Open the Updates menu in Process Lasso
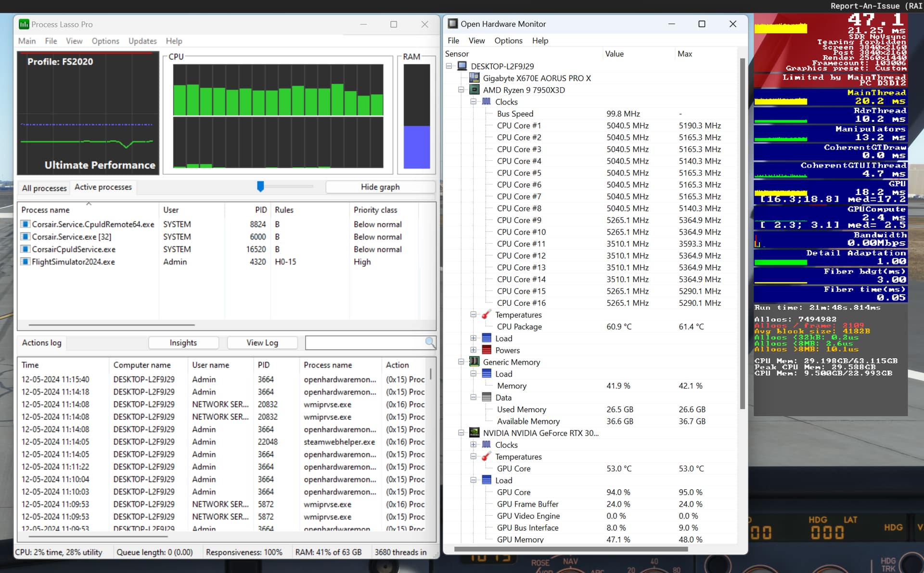This screenshot has height=573, width=924. coord(142,41)
